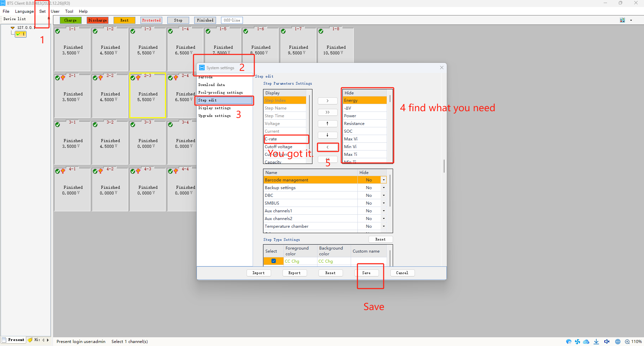
Task: Toggle the CC Chg select checkbox
Action: tap(273, 261)
